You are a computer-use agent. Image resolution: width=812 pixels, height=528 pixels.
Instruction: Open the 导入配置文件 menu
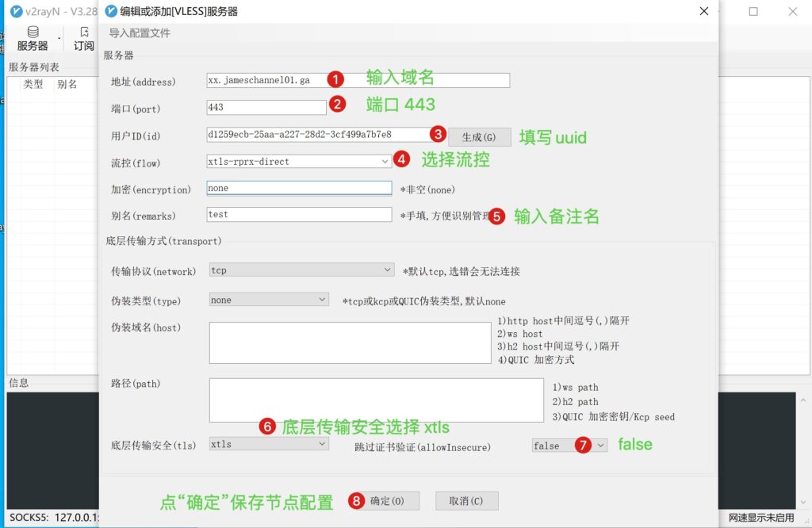point(140,33)
